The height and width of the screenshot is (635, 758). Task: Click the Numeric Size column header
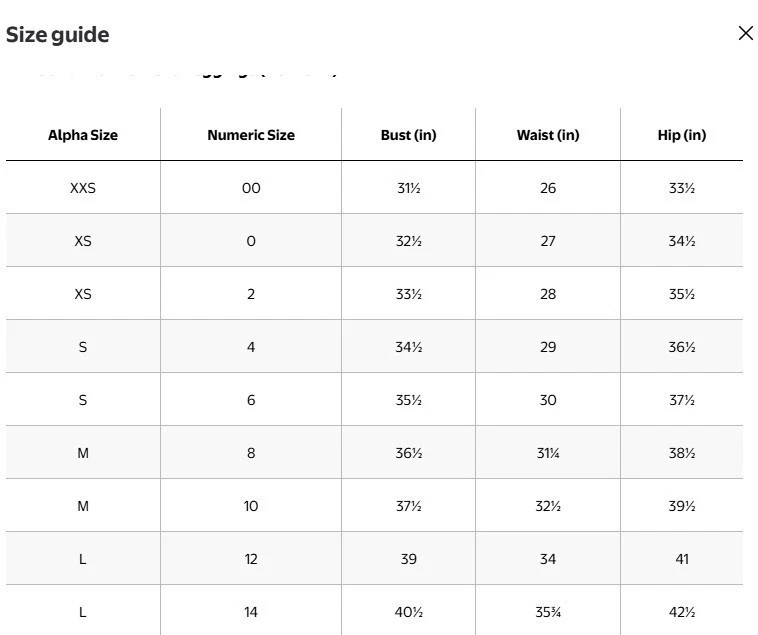click(x=251, y=135)
